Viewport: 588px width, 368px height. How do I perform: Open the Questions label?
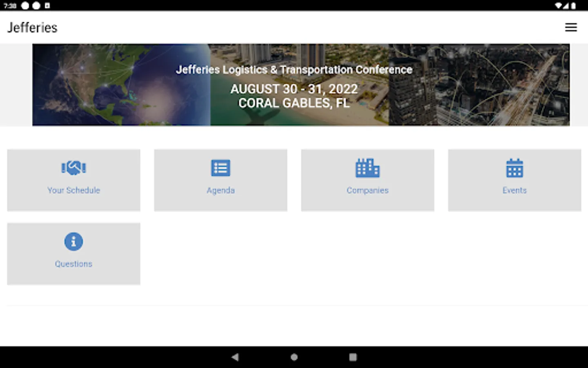click(x=73, y=264)
